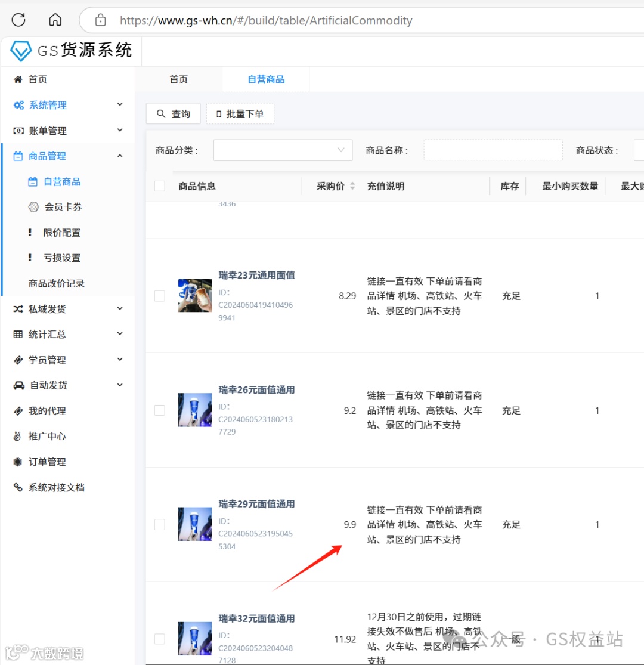The height and width of the screenshot is (665, 644).
Task: Check the box for 瑞幸26元面值通用
Action: tap(160, 410)
